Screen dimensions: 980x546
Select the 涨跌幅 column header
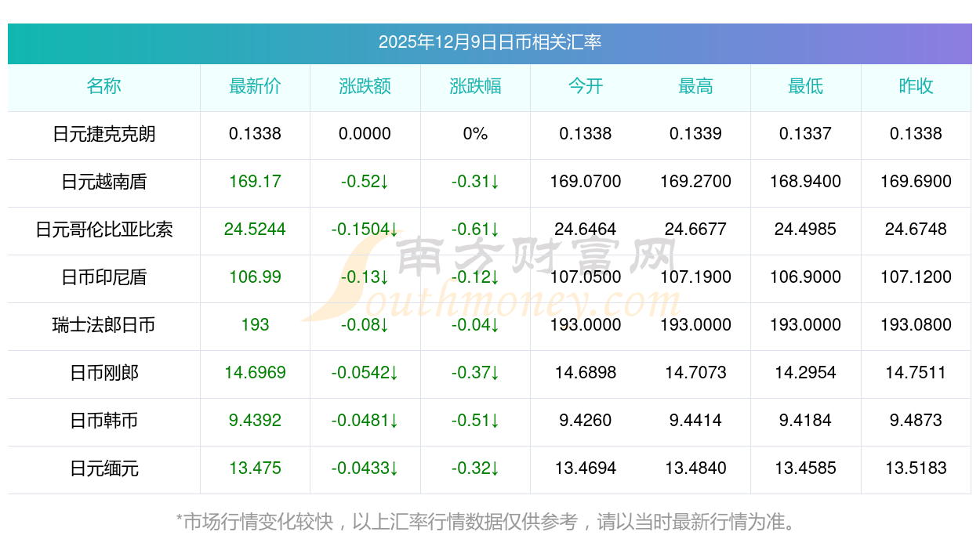[475, 86]
